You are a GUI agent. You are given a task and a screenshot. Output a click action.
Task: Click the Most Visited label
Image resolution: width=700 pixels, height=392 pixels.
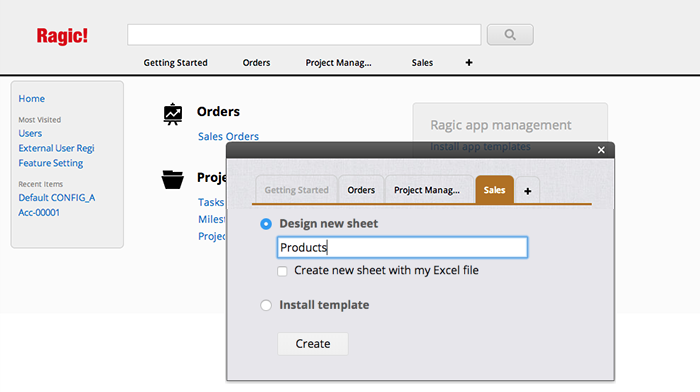point(40,120)
